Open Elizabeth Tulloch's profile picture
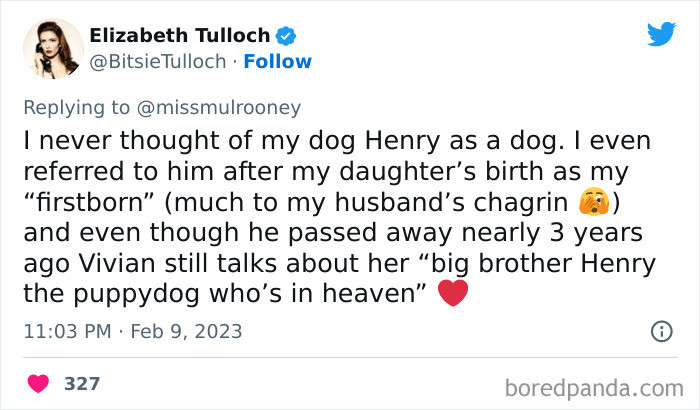This screenshot has height=410, width=700. (x=52, y=49)
